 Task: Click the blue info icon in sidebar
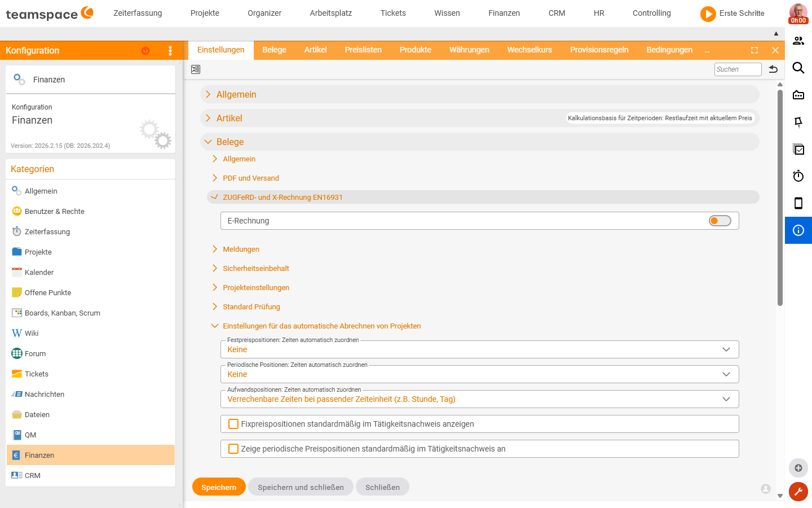coord(798,230)
